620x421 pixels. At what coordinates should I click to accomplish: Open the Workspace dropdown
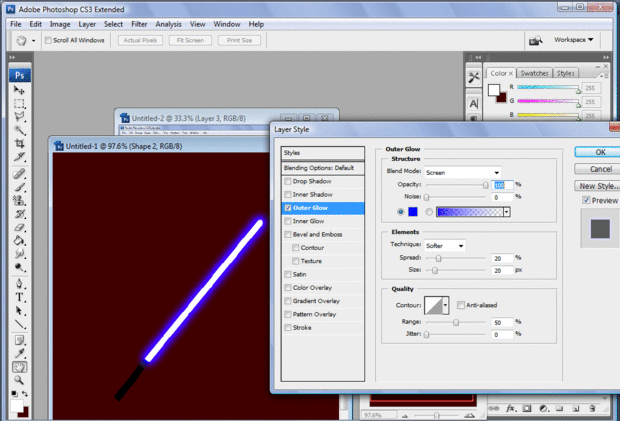click(573, 40)
